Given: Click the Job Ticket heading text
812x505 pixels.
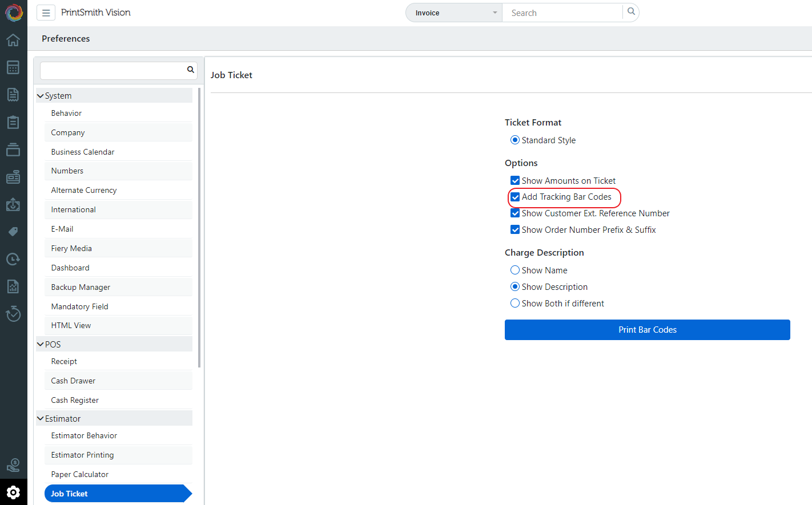Looking at the screenshot, I should point(231,75).
